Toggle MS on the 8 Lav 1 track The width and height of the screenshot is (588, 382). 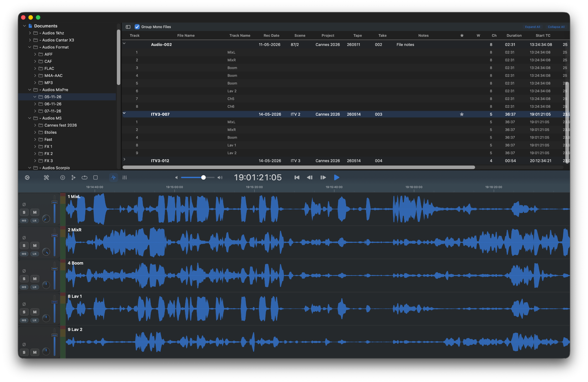(x=24, y=320)
